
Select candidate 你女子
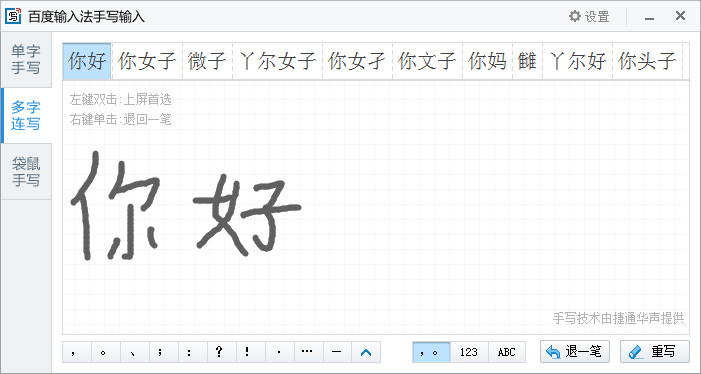147,61
